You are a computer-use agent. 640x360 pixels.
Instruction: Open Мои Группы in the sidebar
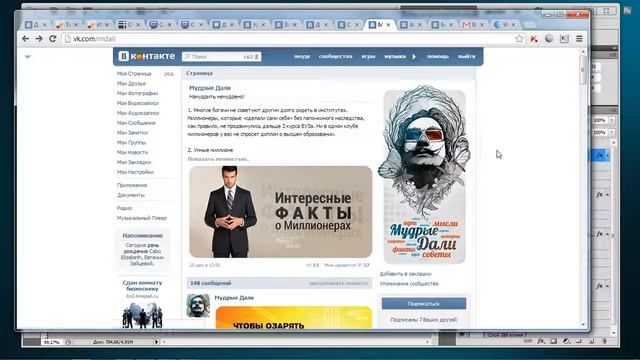coord(131,142)
